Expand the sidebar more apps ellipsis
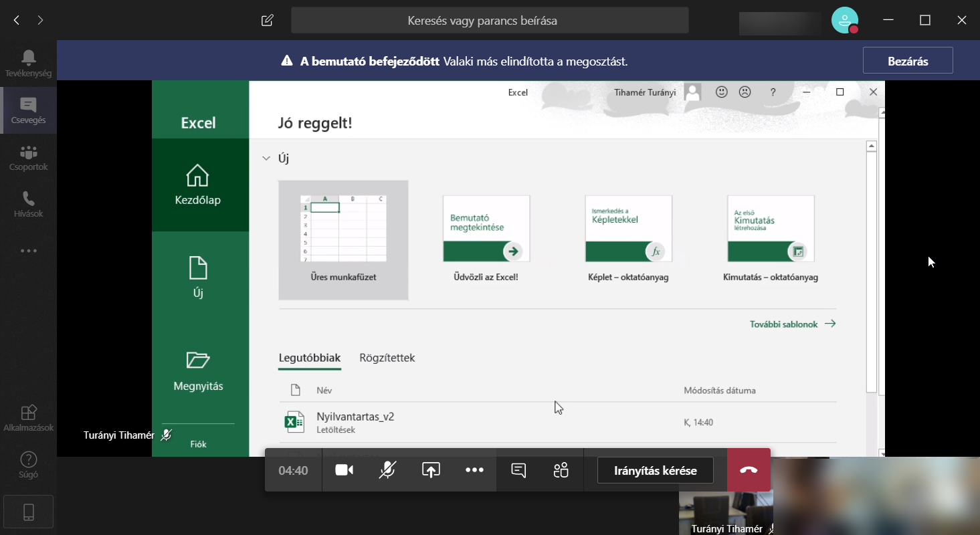 (x=28, y=251)
